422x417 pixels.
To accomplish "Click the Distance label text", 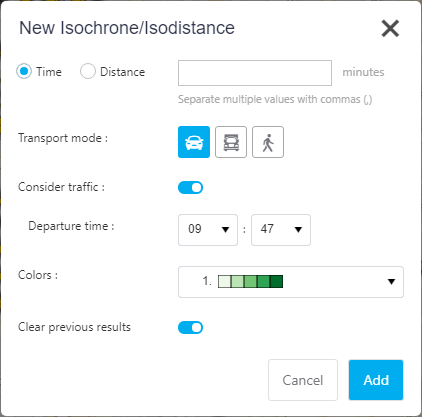I will (x=123, y=72).
